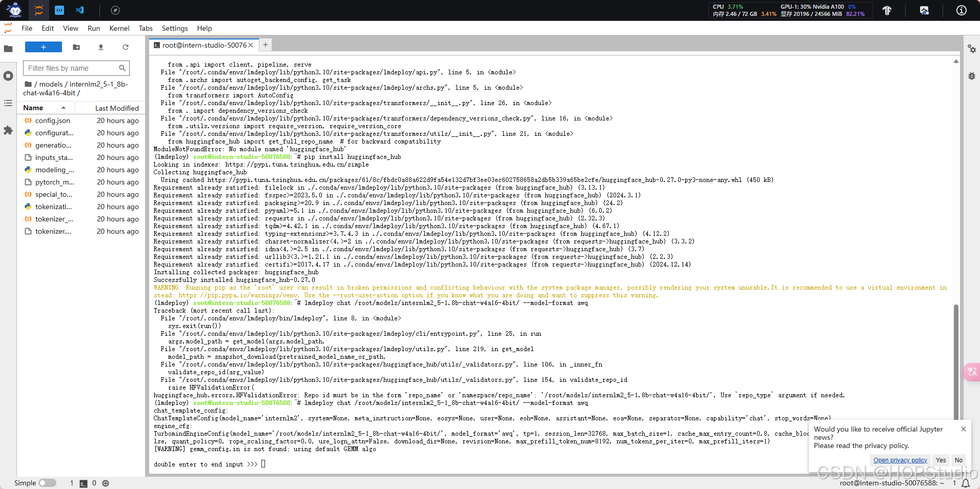The width and height of the screenshot is (980, 489).
Task: Launch VS Code from the top toolbar
Action: [80, 10]
